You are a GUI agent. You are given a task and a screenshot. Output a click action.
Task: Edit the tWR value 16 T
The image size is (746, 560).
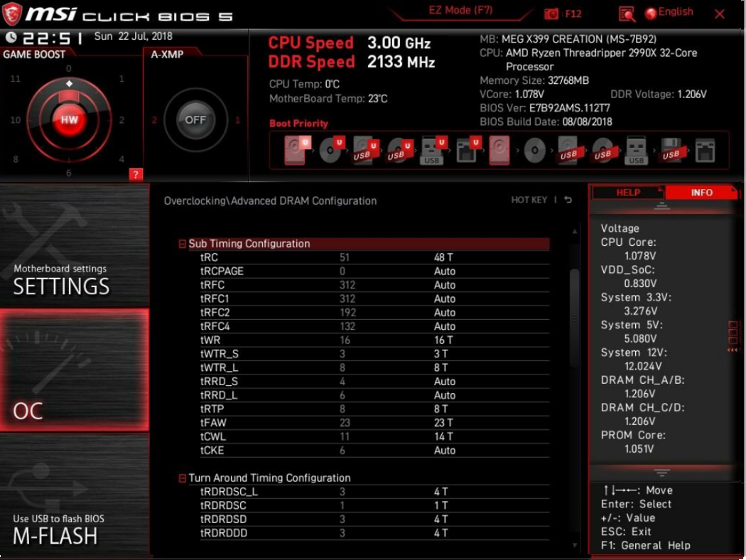[x=443, y=340]
